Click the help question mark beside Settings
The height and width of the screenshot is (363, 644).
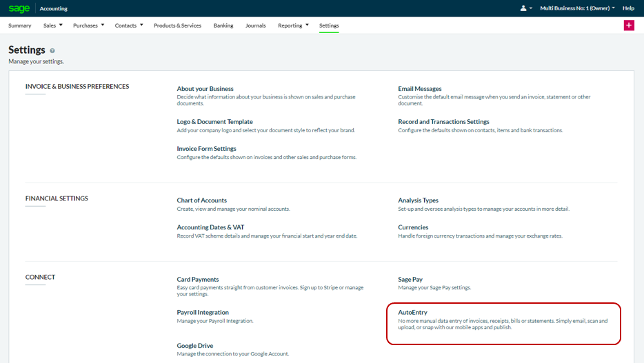tap(52, 51)
